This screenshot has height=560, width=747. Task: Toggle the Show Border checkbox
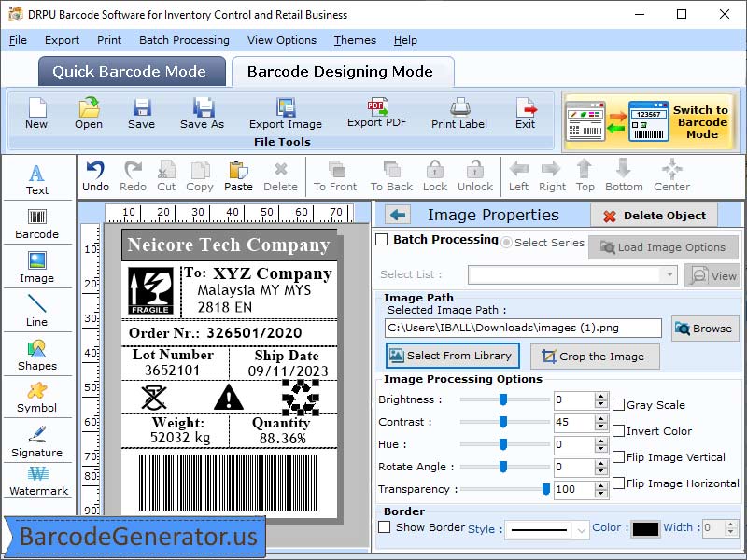(x=384, y=527)
